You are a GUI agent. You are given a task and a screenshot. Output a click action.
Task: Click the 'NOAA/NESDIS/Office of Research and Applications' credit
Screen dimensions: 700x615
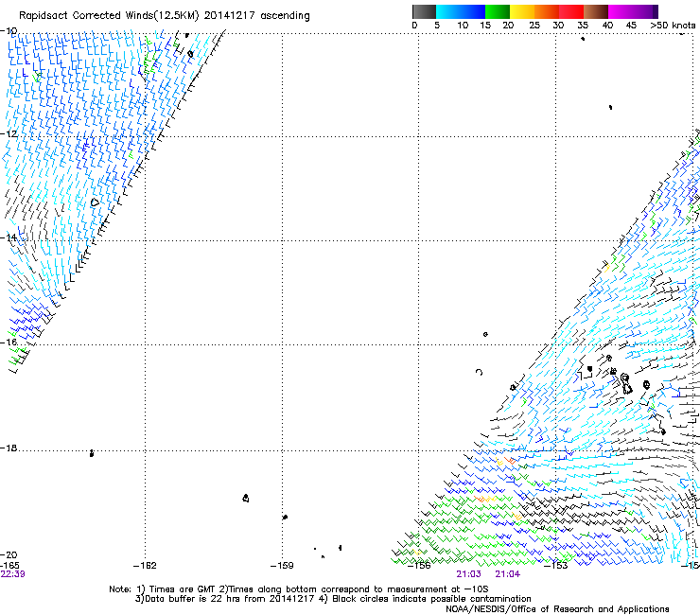557,609
